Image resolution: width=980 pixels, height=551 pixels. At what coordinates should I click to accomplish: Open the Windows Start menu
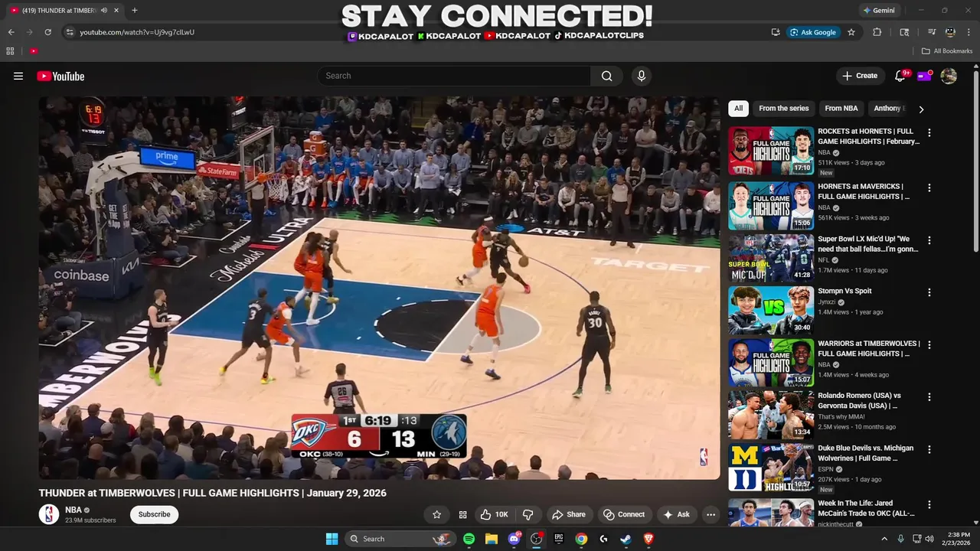tap(332, 539)
